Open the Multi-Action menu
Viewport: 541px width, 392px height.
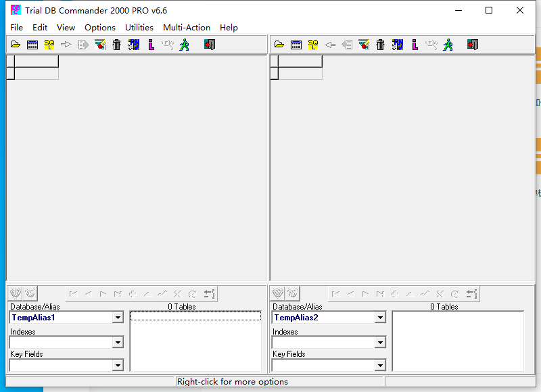click(187, 28)
